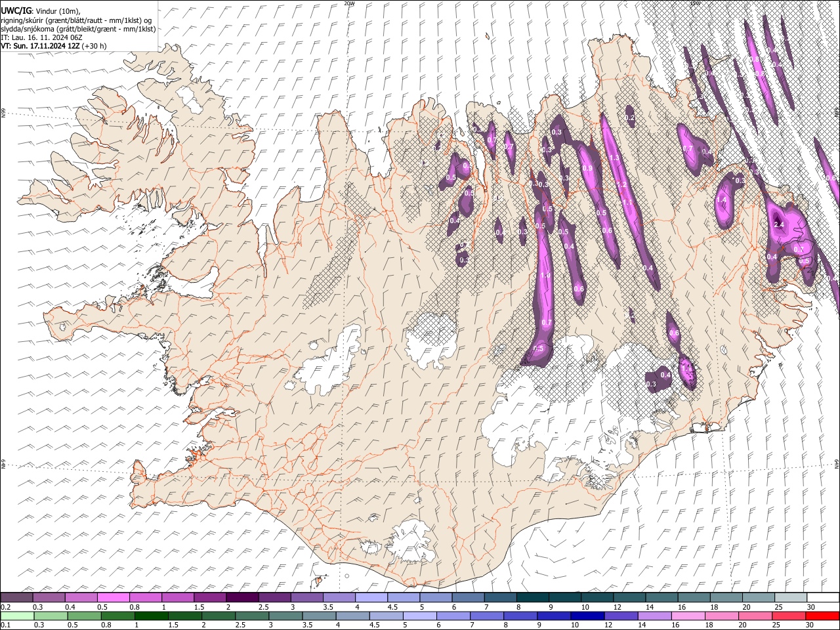Pick the light violet rain swatch labeled 14
Image resolution: width=840 pixels, height=630 pixels.
[x=655, y=616]
